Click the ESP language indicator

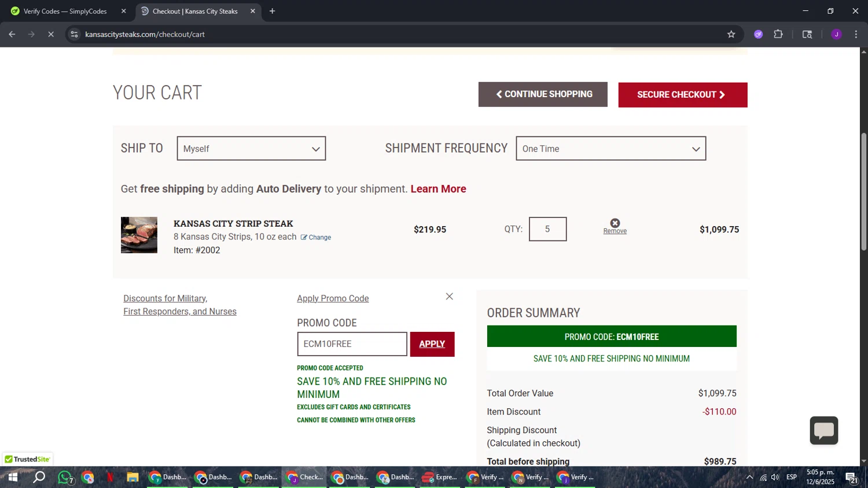[792, 477]
